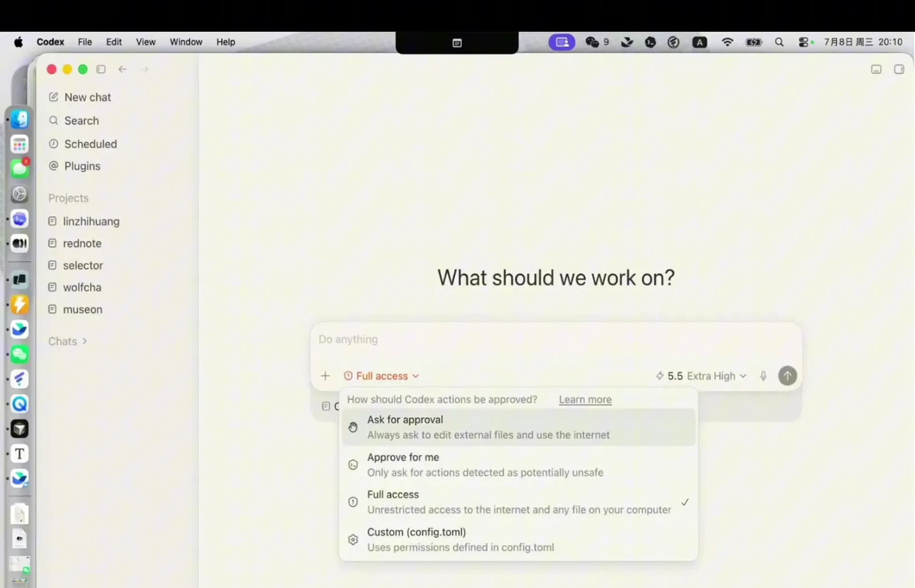Viewport: 915px width, 588px height.
Task: Open the View menu
Action: (x=146, y=42)
